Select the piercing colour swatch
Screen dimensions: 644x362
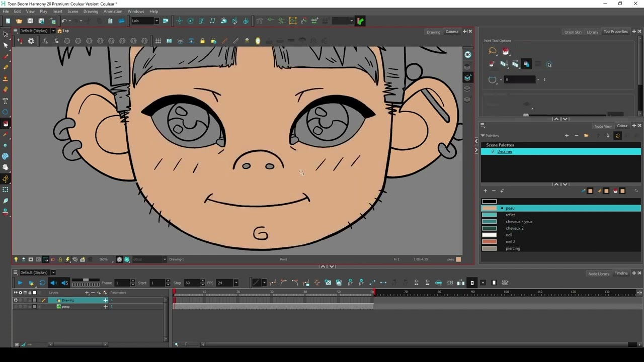[x=489, y=248]
